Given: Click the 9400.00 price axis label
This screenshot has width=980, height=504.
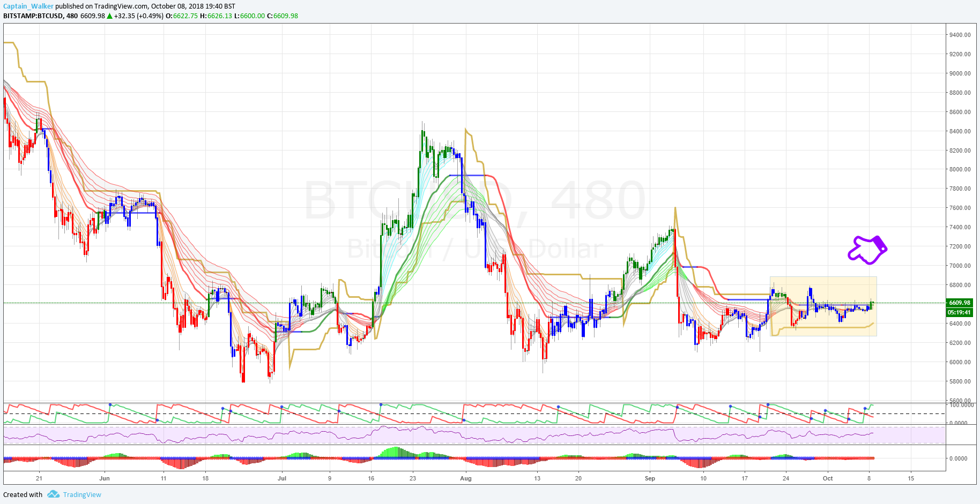Looking at the screenshot, I should coord(960,35).
